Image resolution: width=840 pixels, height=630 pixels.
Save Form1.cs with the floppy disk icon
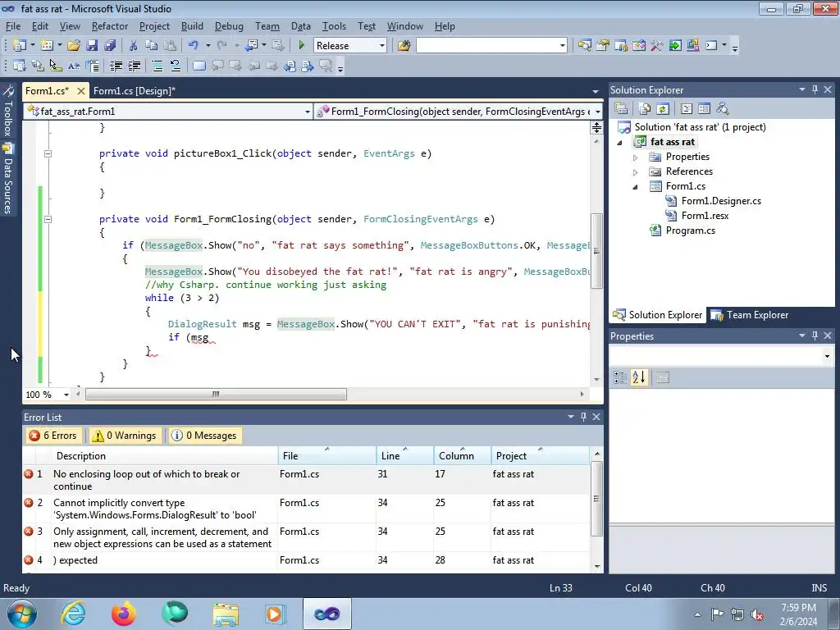click(x=92, y=46)
